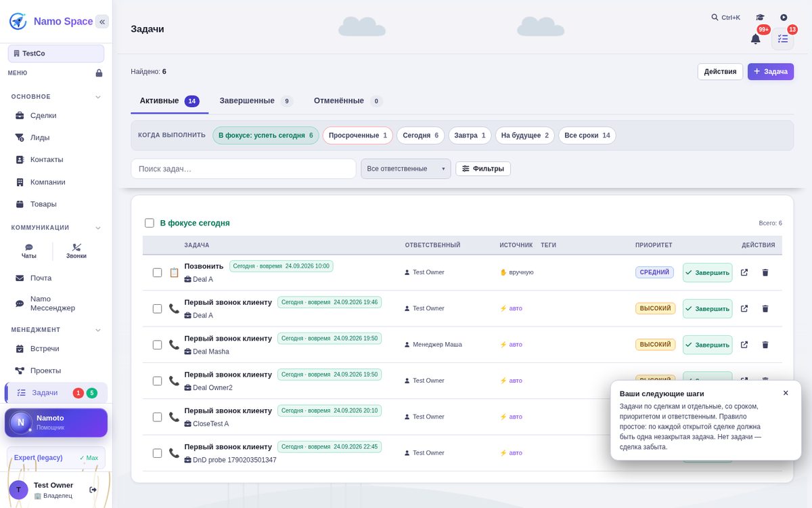
Task: Select the checkbox for the CloseTest A task
Action: pos(157,417)
